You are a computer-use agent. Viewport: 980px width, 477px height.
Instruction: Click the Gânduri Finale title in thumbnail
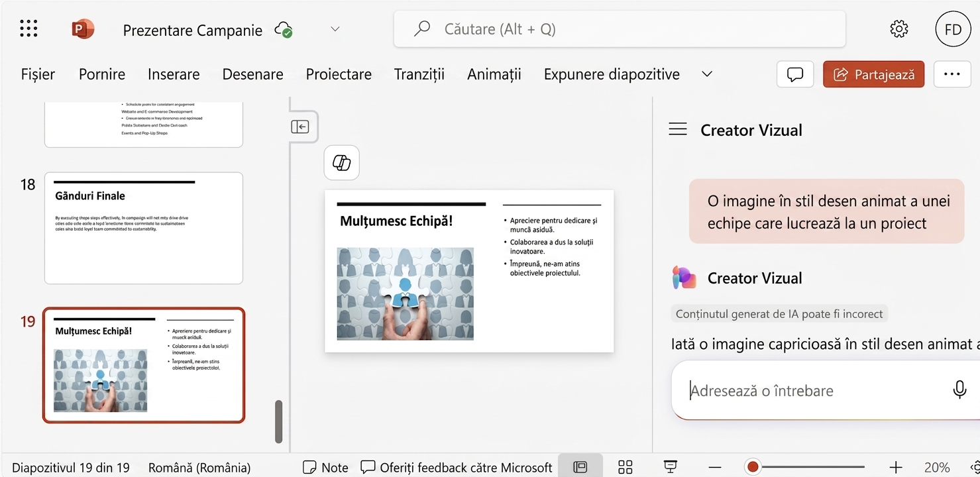(x=90, y=196)
